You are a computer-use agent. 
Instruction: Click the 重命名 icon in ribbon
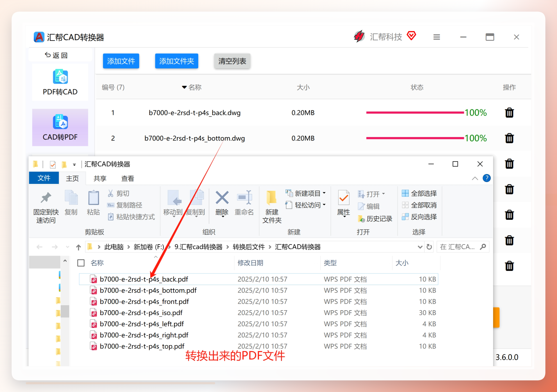pos(244,197)
